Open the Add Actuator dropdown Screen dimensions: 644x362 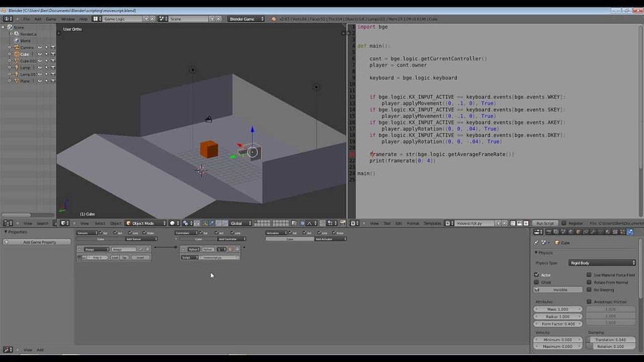pyautogui.click(x=330, y=239)
